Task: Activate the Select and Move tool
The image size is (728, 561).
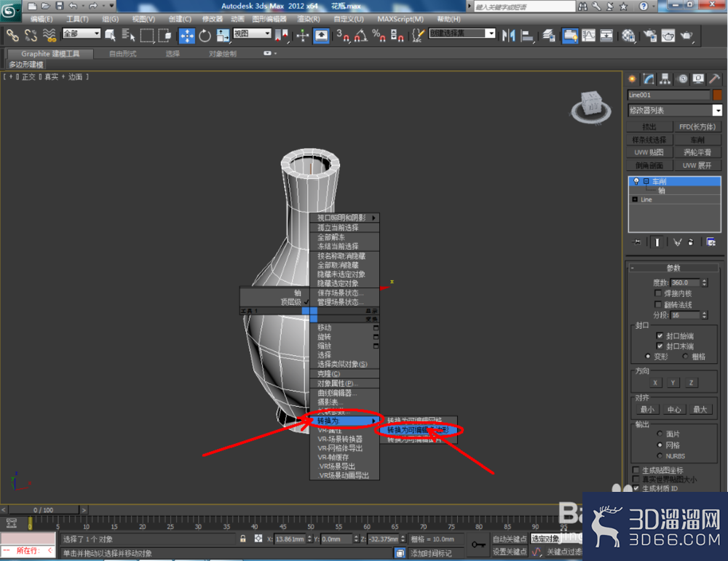Action: 186,35
